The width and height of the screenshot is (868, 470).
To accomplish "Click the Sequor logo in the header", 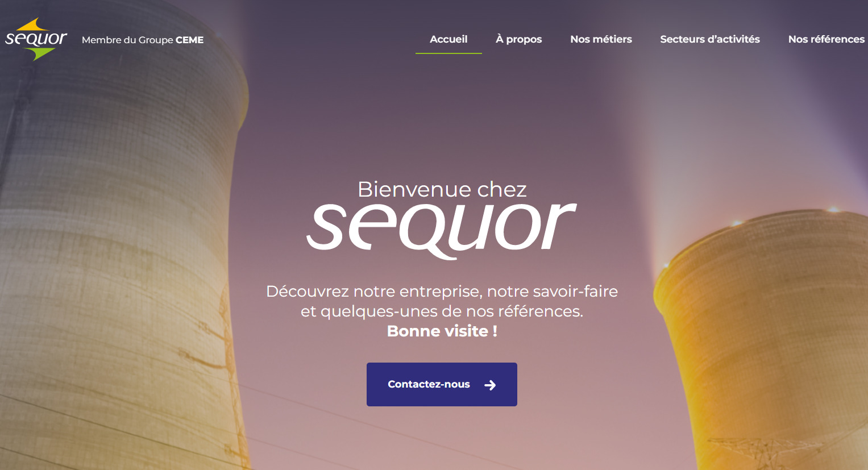I will tap(36, 39).
